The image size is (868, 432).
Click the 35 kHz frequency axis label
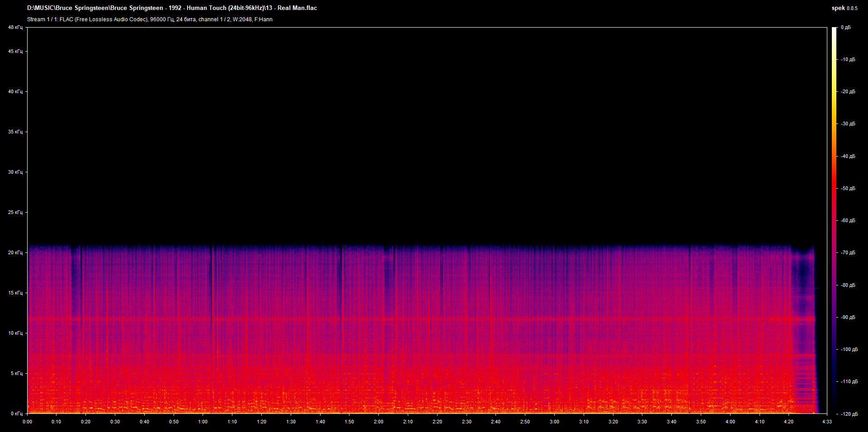(x=15, y=132)
